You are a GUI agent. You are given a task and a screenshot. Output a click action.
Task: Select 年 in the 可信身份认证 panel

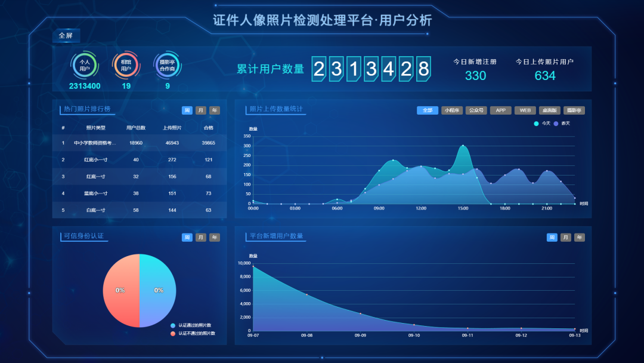click(x=215, y=238)
